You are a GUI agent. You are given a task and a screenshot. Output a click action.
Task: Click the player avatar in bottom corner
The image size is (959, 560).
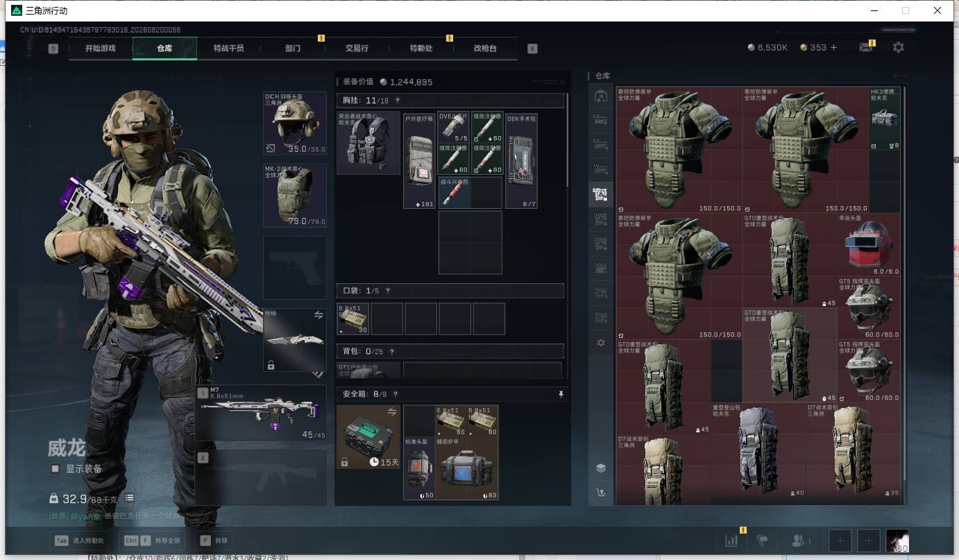coord(897,541)
